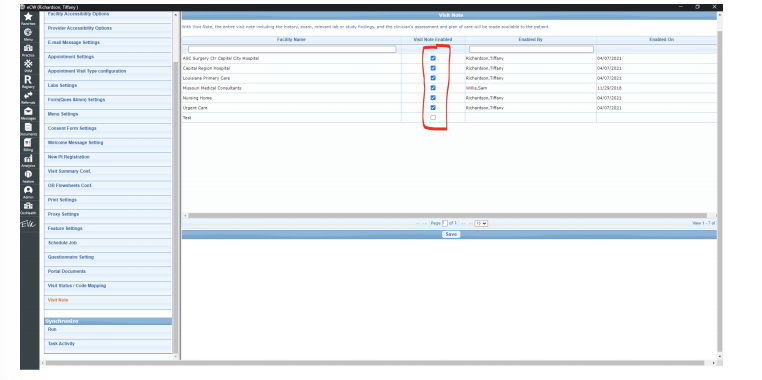Open the Billing sidebar icon

click(x=28, y=144)
